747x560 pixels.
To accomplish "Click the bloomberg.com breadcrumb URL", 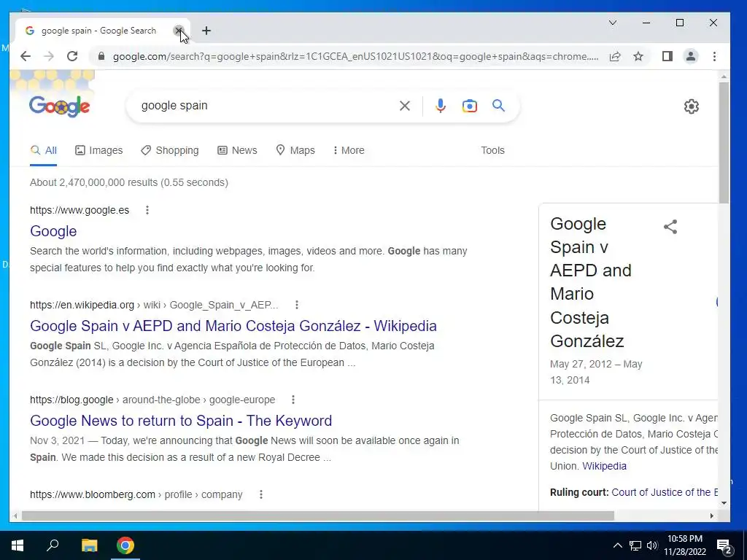I will (x=136, y=494).
